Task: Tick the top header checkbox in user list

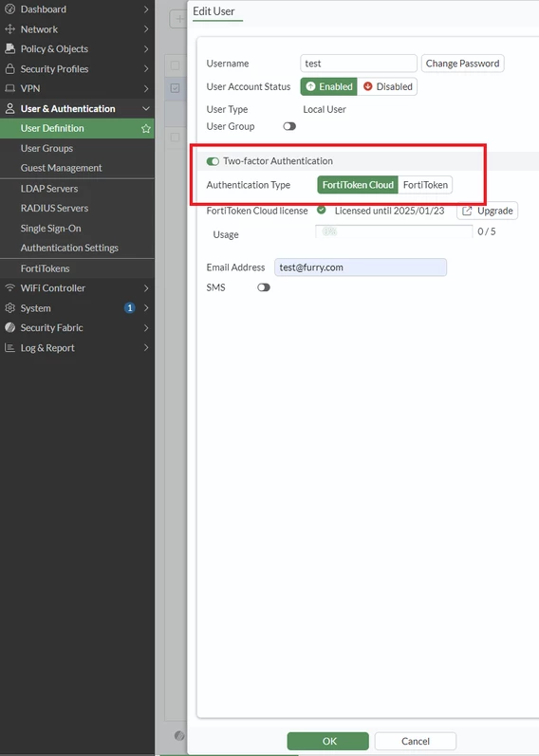Action: point(176,65)
